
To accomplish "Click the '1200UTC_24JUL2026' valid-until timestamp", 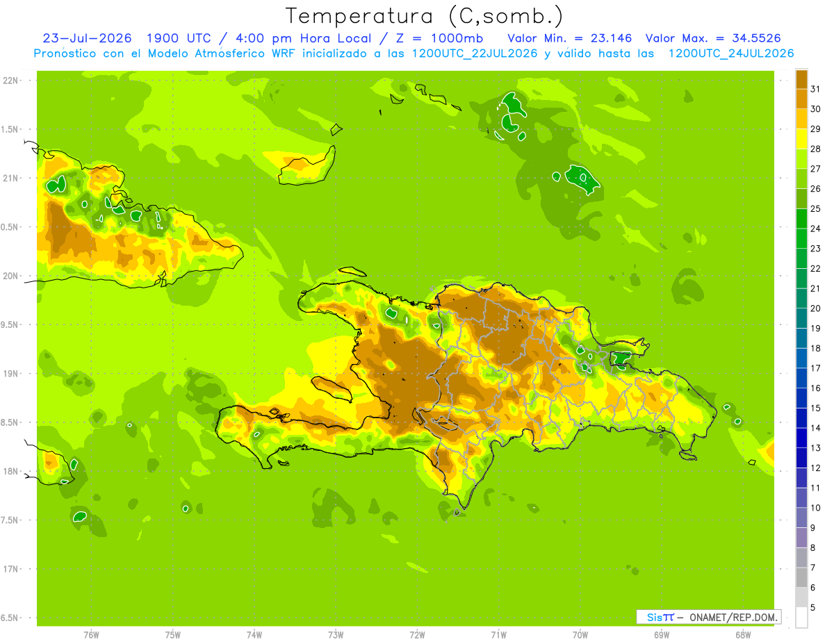I will (730, 53).
